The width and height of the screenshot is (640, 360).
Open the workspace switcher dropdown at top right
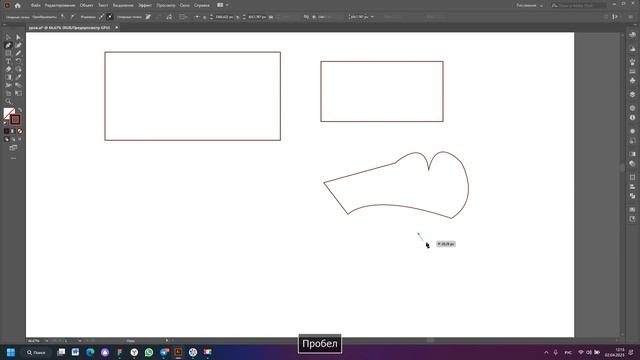pyautogui.click(x=529, y=5)
